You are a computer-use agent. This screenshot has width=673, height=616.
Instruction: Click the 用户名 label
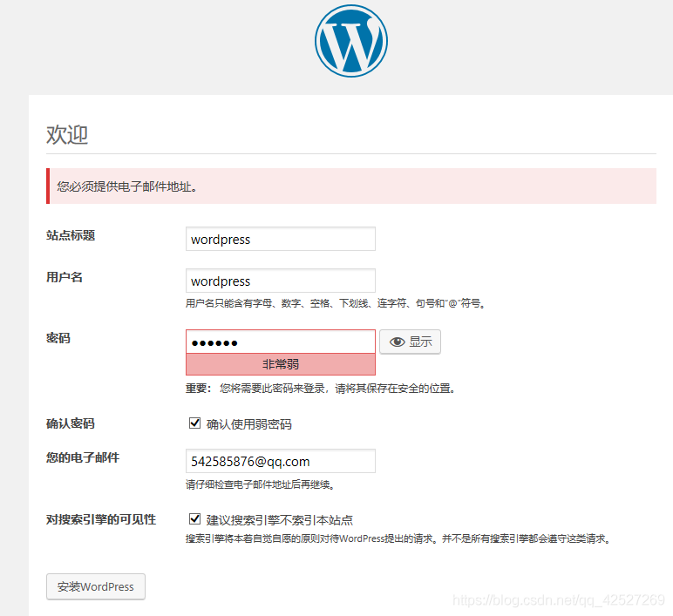pyautogui.click(x=65, y=277)
